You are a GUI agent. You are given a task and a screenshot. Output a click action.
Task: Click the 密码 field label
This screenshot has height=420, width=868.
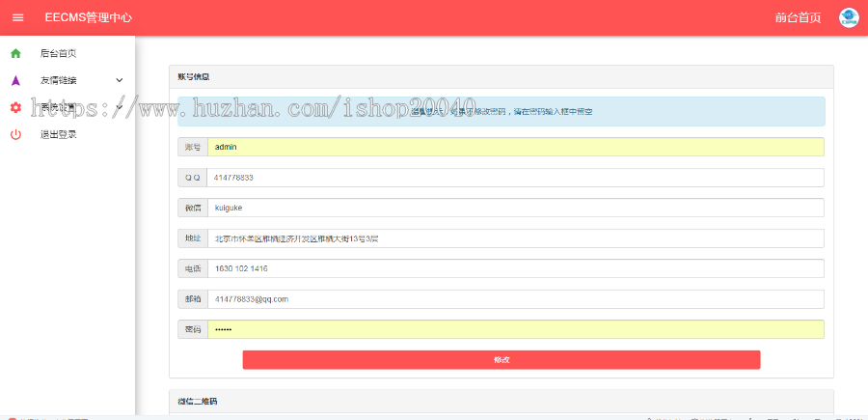tap(193, 329)
